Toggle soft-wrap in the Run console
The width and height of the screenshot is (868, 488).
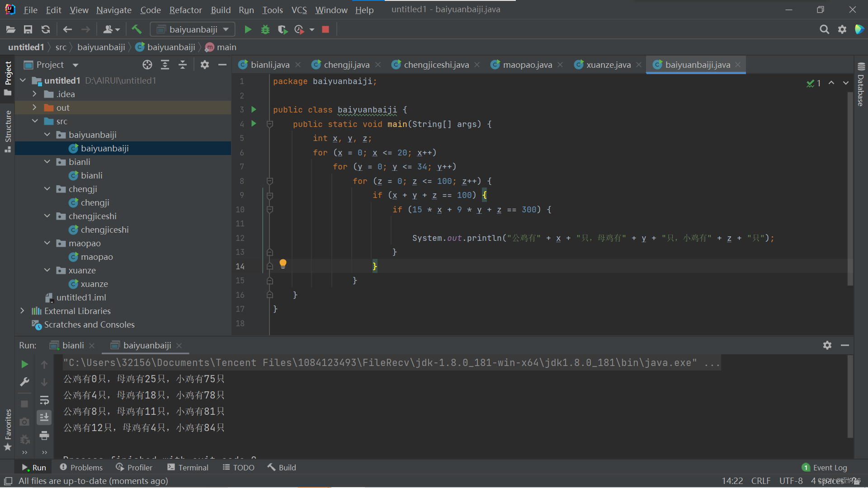point(44,400)
